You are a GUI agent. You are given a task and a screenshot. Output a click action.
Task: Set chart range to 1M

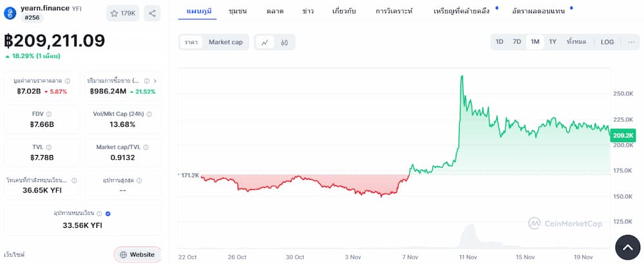point(535,42)
